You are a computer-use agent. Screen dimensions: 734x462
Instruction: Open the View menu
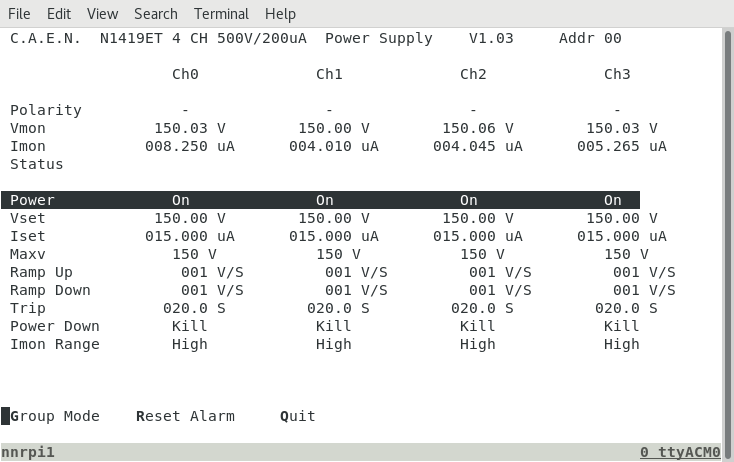click(102, 14)
